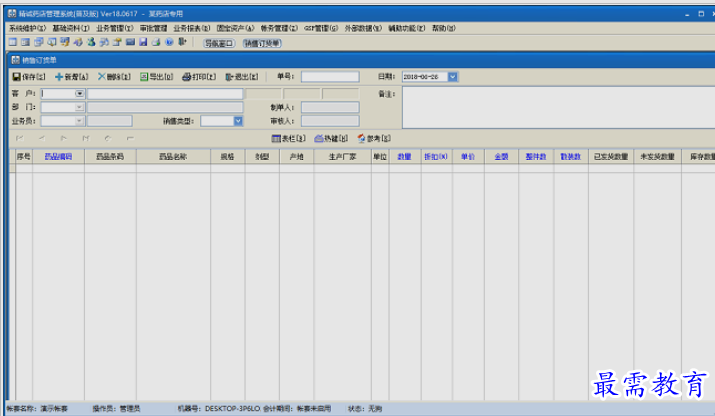The image size is (715, 416).
Task: Click the 折扣 column header
Action: 437,156
